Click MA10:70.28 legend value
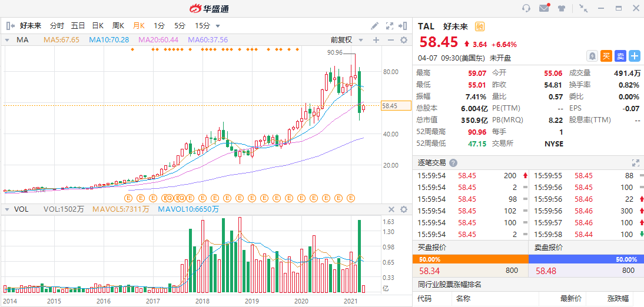644x307 pixels. pyautogui.click(x=109, y=40)
